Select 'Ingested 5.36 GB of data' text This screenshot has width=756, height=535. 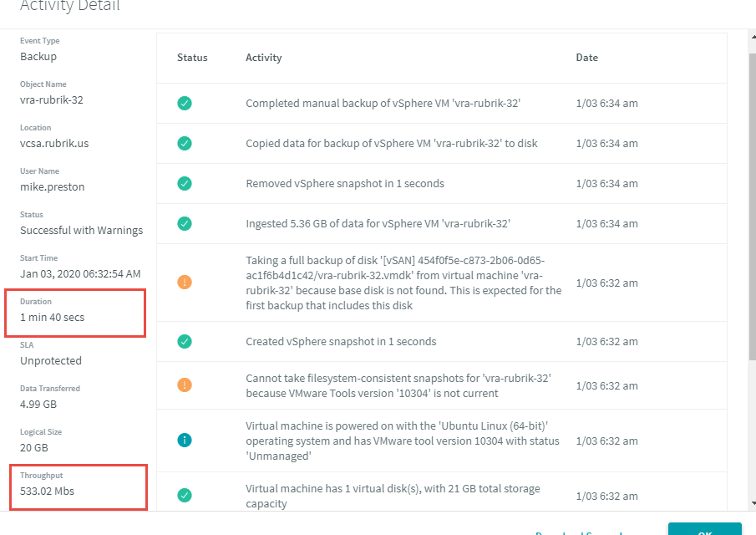pos(378,223)
